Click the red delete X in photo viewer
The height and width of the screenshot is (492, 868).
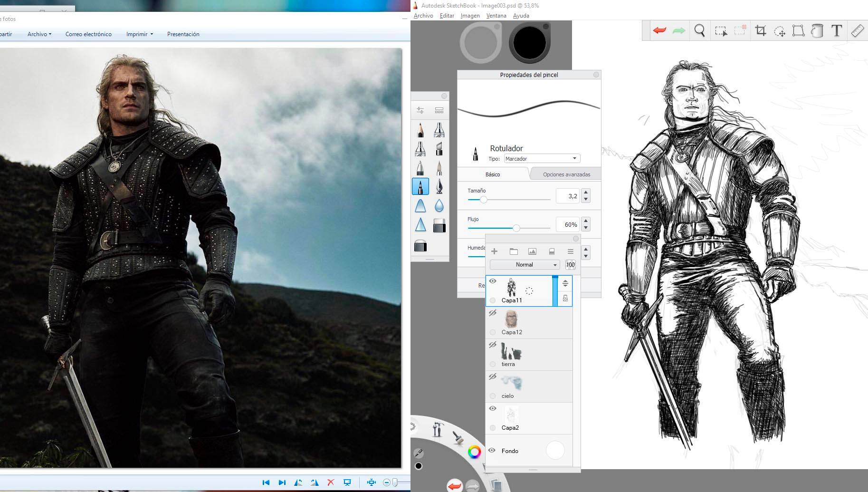click(331, 482)
